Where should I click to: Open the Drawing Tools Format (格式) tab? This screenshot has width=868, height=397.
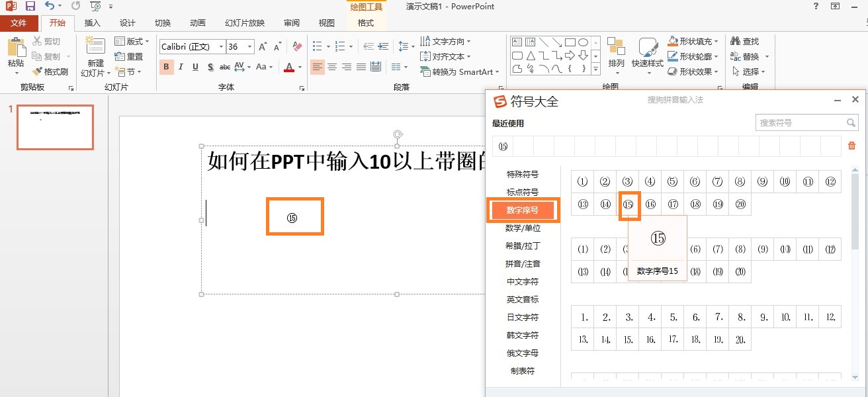click(x=366, y=23)
